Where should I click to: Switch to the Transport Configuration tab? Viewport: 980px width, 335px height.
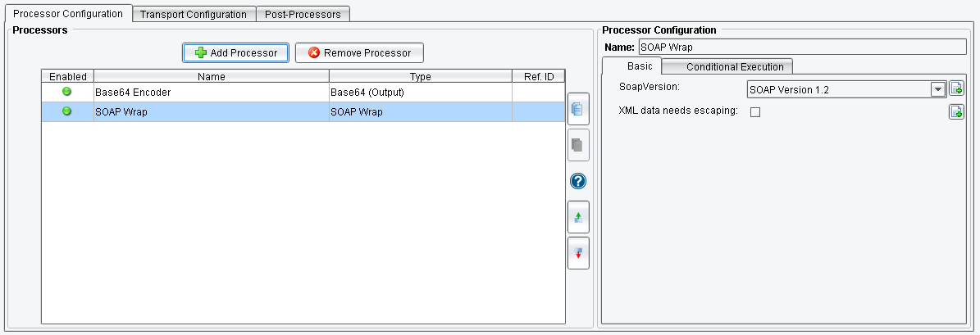point(194,14)
